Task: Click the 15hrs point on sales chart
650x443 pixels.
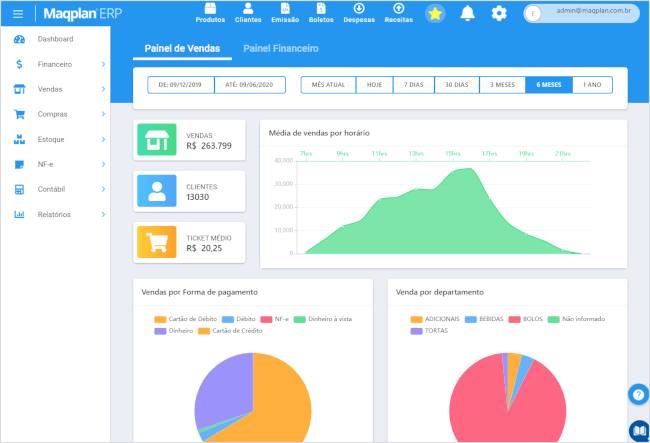Action: (453, 171)
